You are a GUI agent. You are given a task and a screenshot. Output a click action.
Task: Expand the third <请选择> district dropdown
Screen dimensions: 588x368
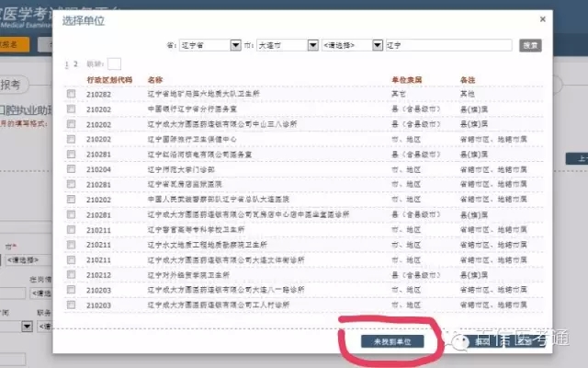(x=352, y=45)
